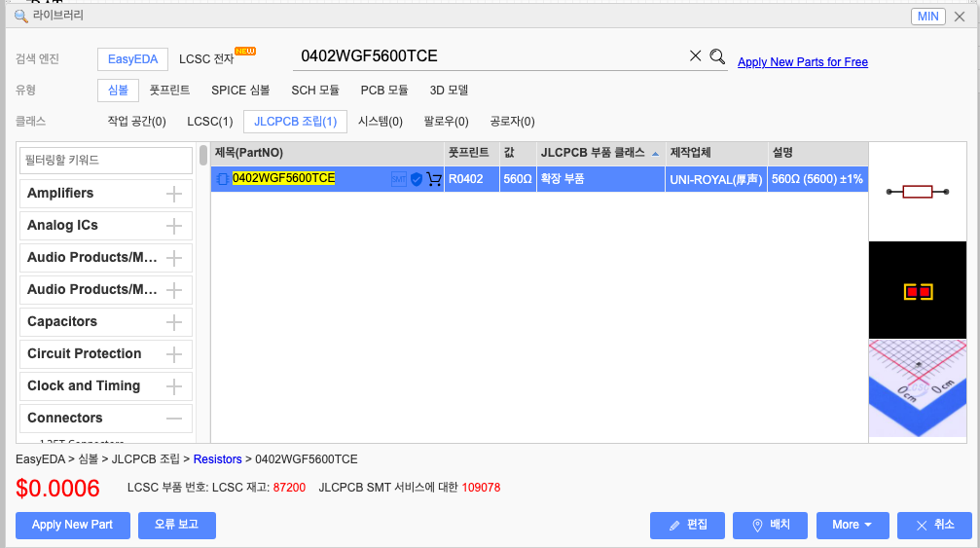
Task: Open the footprint preview thumbnail
Action: (x=918, y=291)
